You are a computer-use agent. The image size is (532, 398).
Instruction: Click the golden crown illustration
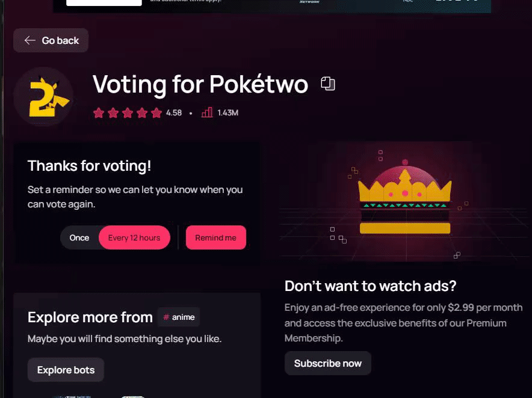[x=405, y=200]
